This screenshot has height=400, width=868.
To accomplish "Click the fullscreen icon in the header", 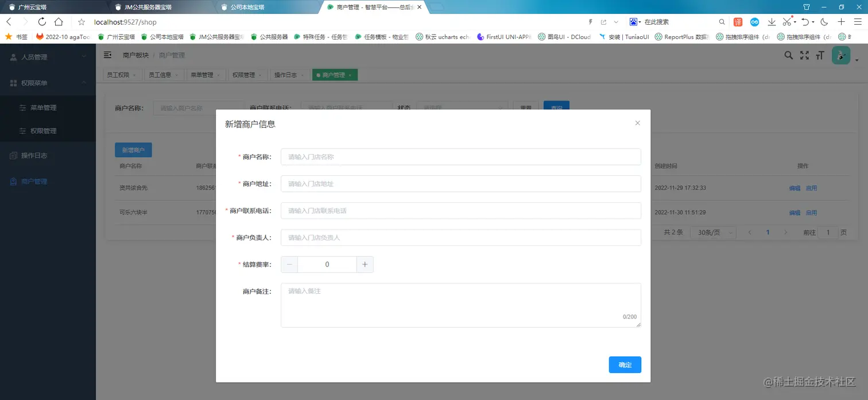I will point(804,56).
